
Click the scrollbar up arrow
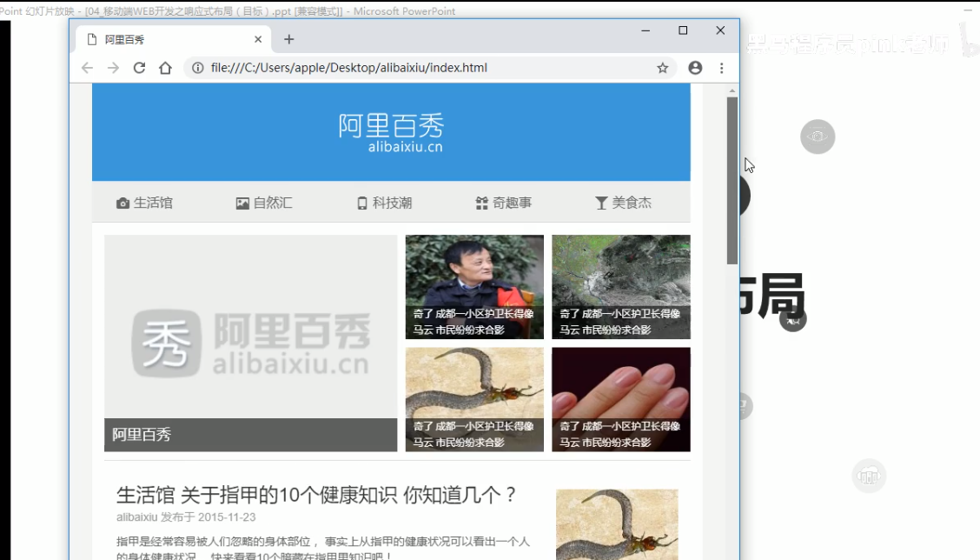(x=732, y=91)
